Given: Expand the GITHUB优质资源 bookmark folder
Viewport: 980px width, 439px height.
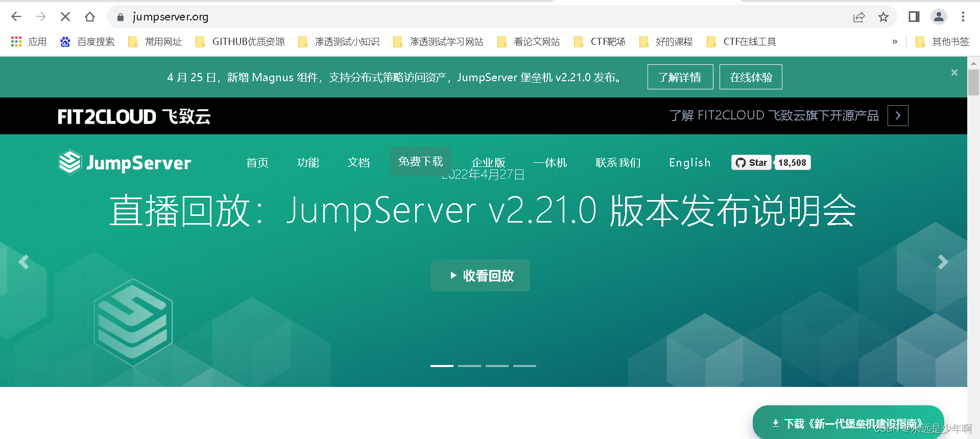Looking at the screenshot, I should pyautogui.click(x=241, y=42).
